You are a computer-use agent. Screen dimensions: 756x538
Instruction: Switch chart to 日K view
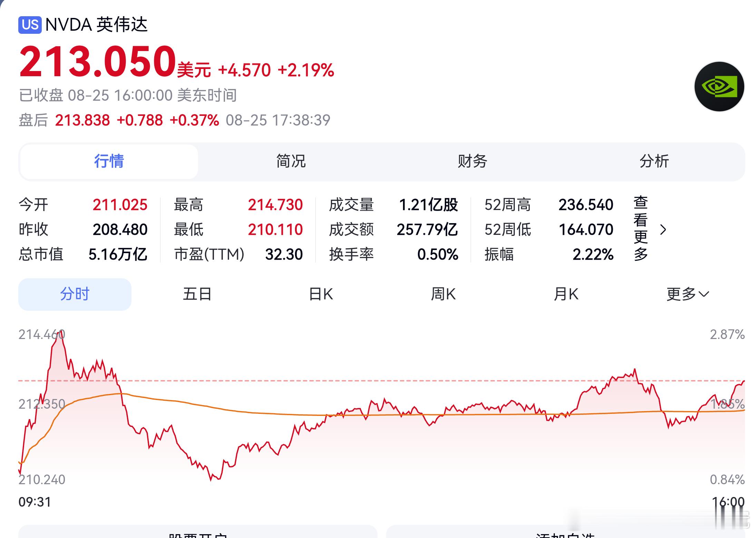coord(321,294)
